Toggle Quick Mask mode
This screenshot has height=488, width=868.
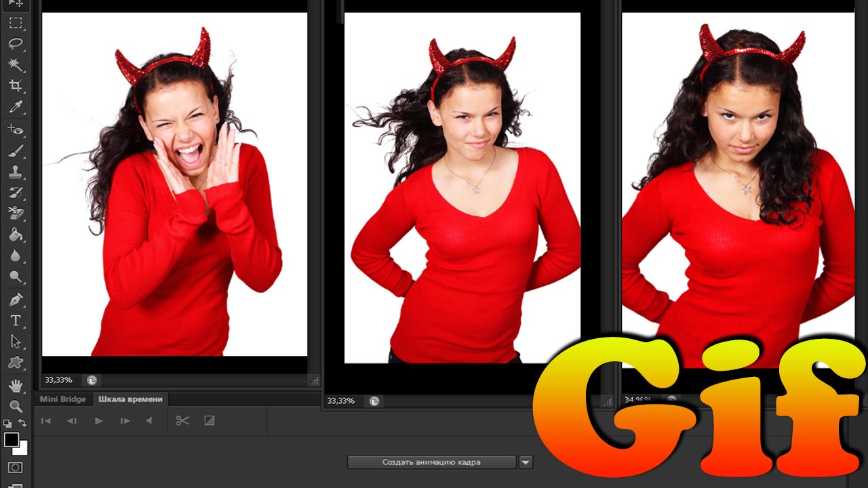click(x=16, y=468)
